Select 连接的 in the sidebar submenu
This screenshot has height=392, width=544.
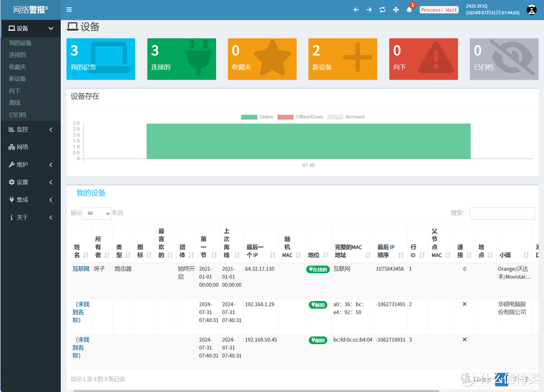coord(18,55)
